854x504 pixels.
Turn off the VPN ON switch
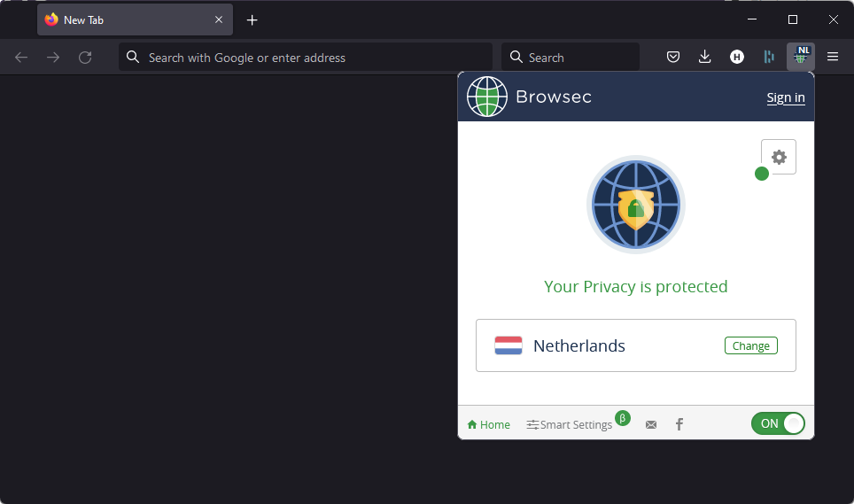(x=778, y=423)
